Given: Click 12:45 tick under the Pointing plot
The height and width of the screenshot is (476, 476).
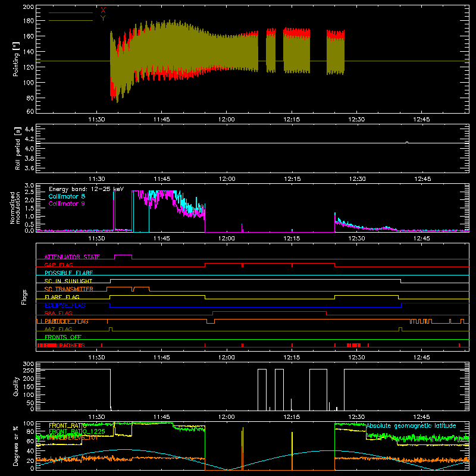Looking at the screenshot, I should tap(421, 120).
